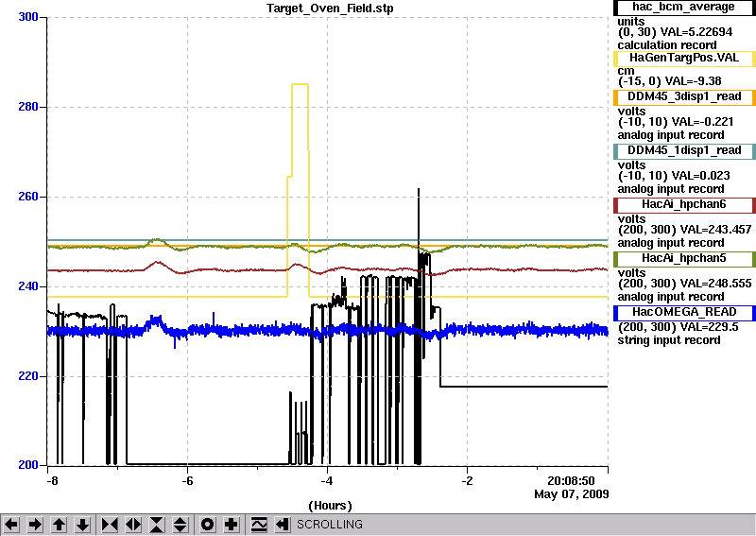Screen dimensions: 756x536
Task: Click the outward-pointing horizontal triangles zoom icon
Action: (x=133, y=525)
